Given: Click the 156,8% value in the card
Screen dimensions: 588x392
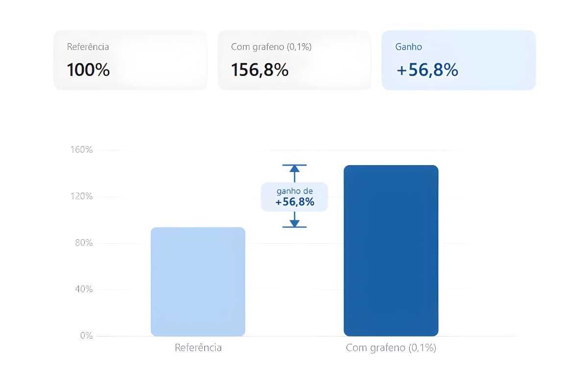Looking at the screenshot, I should pyautogui.click(x=260, y=70).
